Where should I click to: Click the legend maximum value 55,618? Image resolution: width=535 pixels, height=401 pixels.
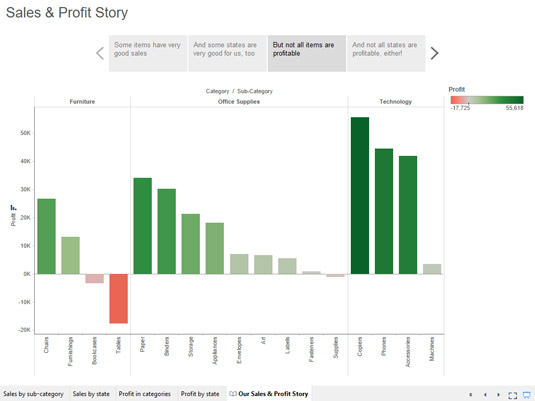pos(515,108)
